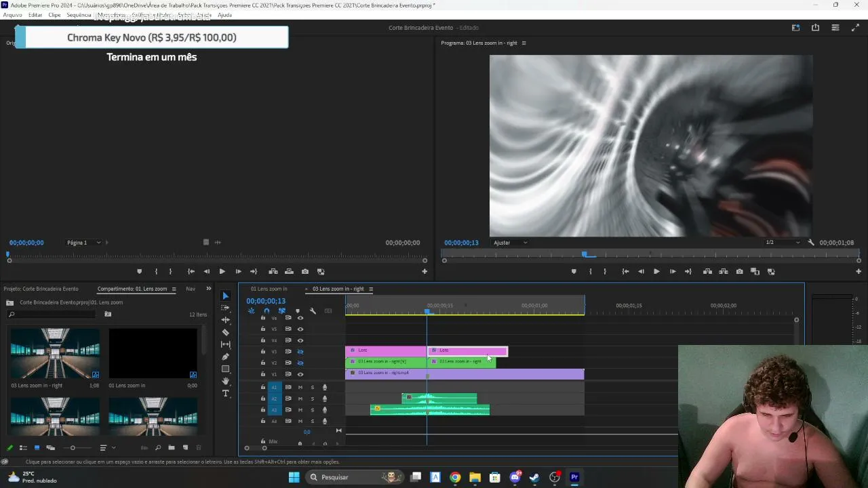Select the Pen tool

pyautogui.click(x=226, y=357)
